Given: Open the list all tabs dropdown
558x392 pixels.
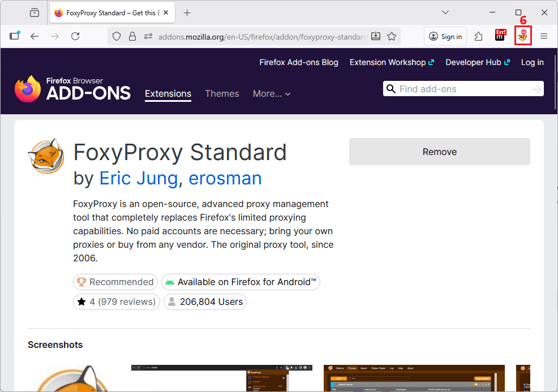Looking at the screenshot, I should click(445, 12).
